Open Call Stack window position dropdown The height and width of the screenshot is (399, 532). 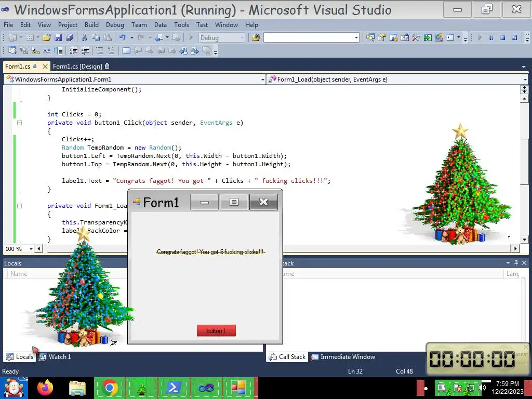point(508,263)
